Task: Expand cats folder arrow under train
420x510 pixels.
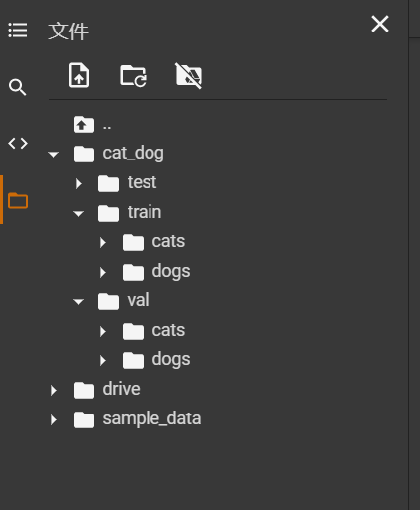Action: pyautogui.click(x=103, y=242)
